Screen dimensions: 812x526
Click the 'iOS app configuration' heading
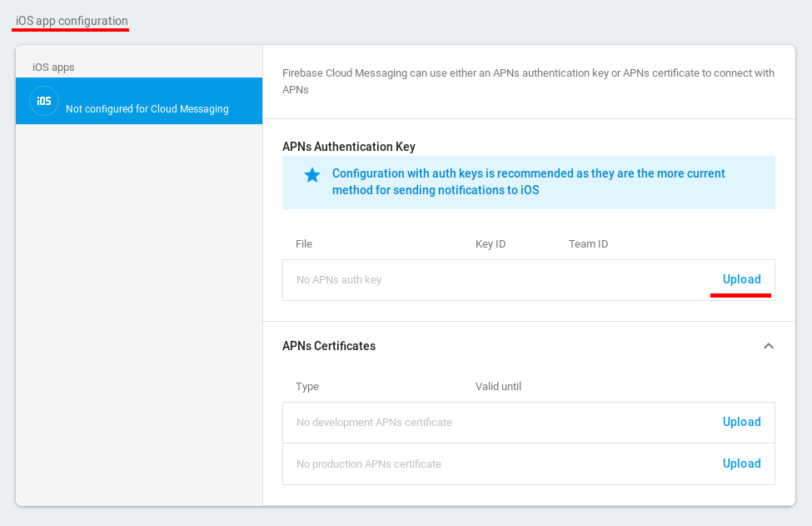pyautogui.click(x=72, y=20)
